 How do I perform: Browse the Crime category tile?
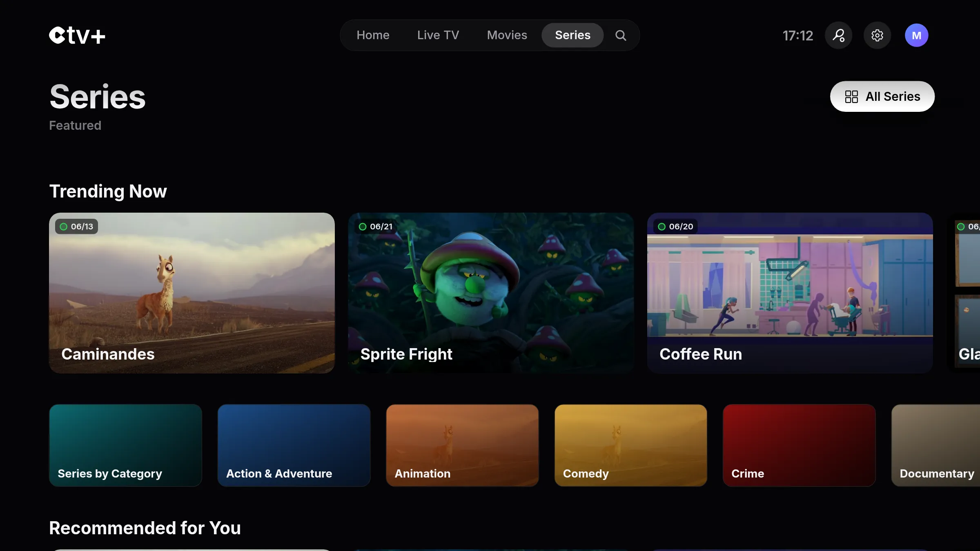tap(799, 445)
